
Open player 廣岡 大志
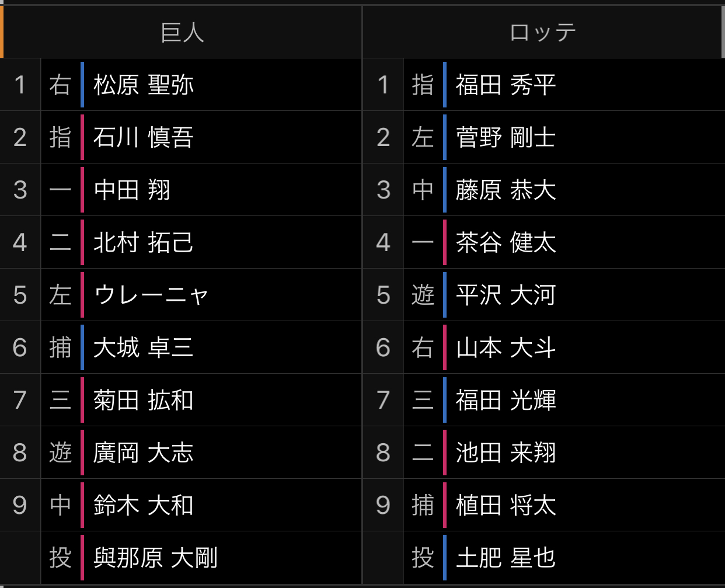tap(144, 453)
